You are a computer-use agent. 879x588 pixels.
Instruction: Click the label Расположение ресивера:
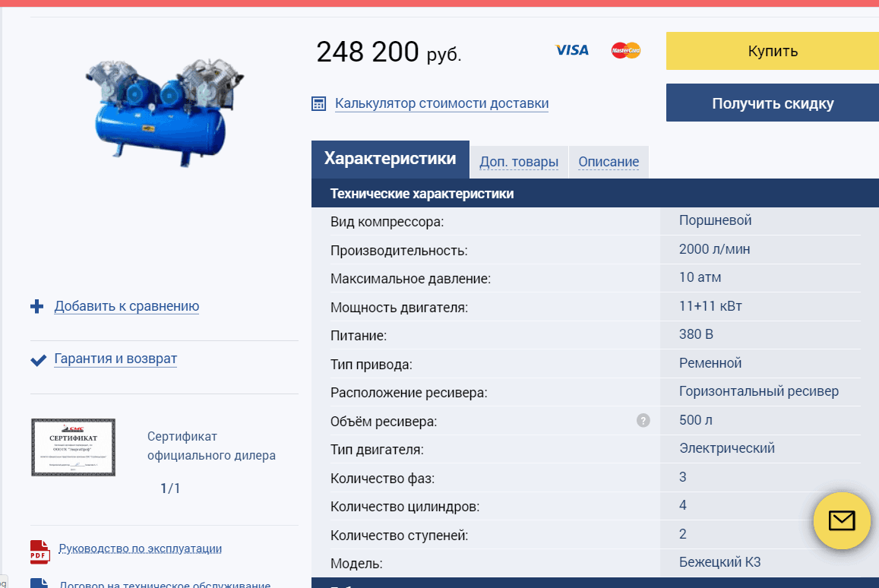409,393
